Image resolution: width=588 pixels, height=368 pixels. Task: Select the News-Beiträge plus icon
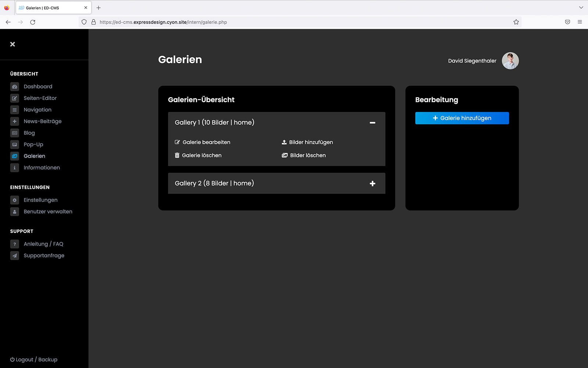tap(15, 121)
